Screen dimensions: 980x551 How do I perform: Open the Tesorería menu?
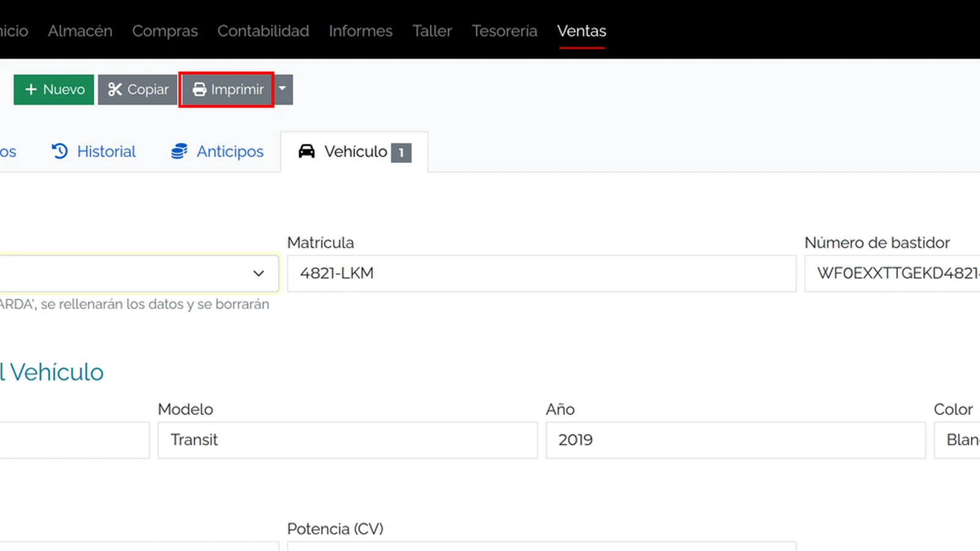point(505,31)
